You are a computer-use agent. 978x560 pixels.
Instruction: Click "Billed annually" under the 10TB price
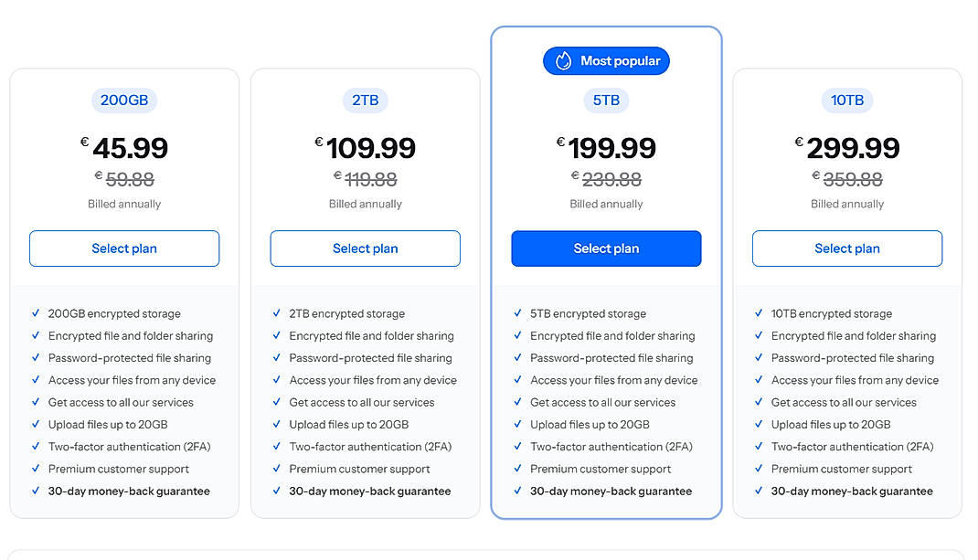pos(847,204)
